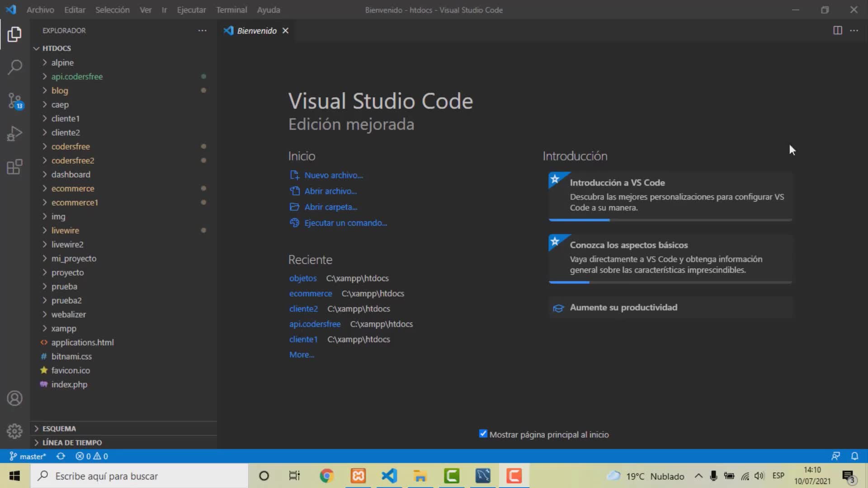868x488 pixels.
Task: Open the Extensions view
Action: tap(14, 167)
